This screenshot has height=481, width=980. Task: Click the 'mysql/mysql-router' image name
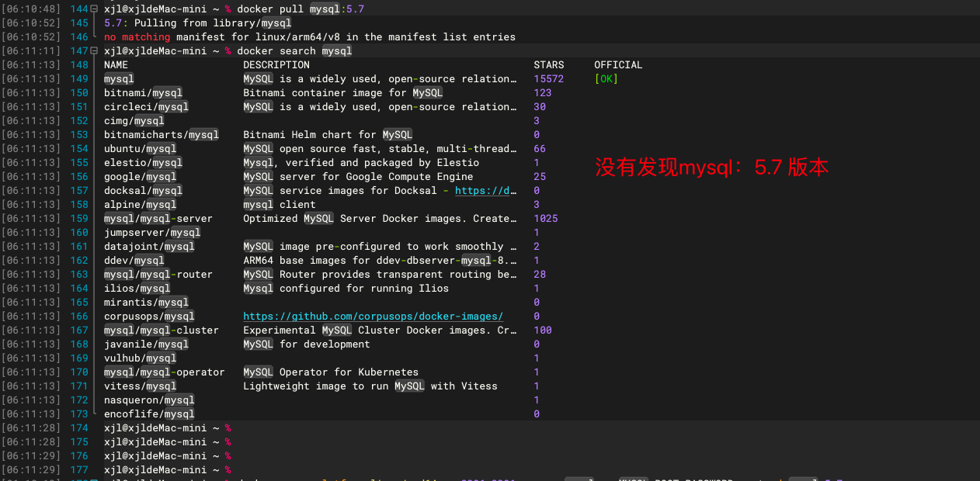click(158, 275)
